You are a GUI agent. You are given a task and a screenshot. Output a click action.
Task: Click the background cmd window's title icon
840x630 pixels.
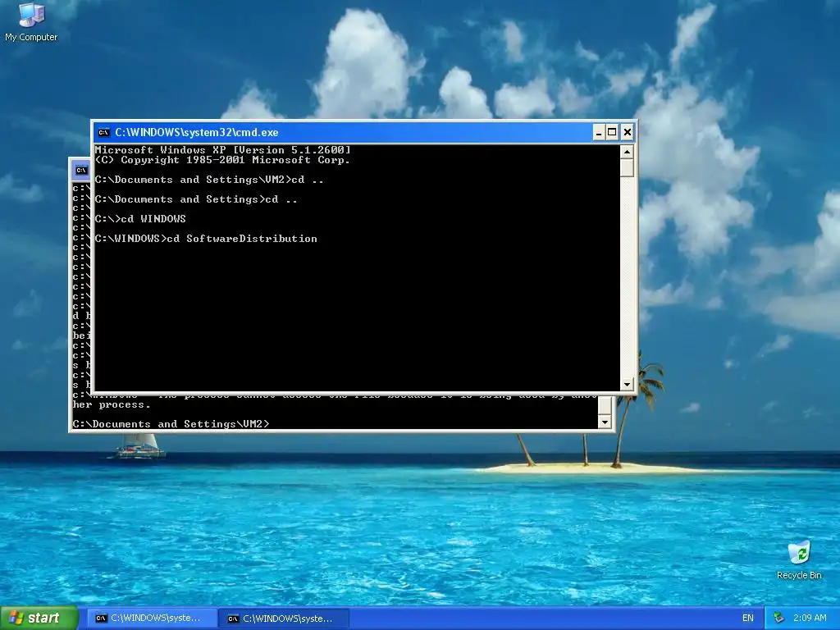(x=81, y=171)
